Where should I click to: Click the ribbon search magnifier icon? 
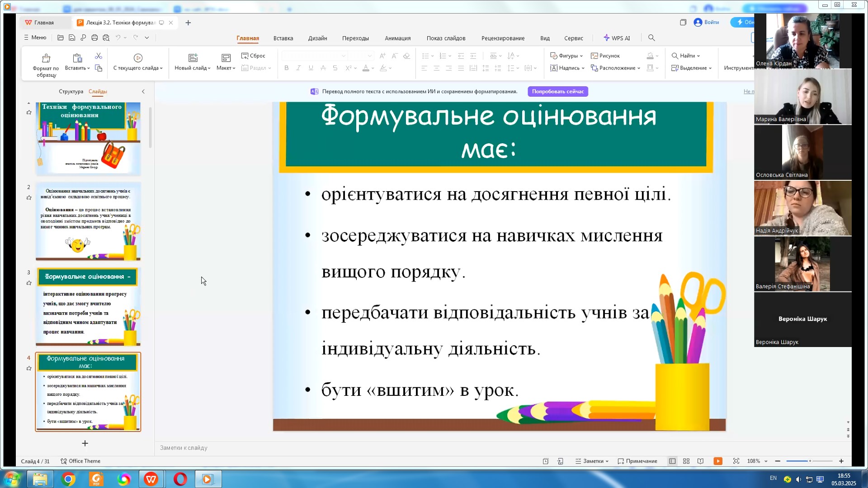[651, 38]
